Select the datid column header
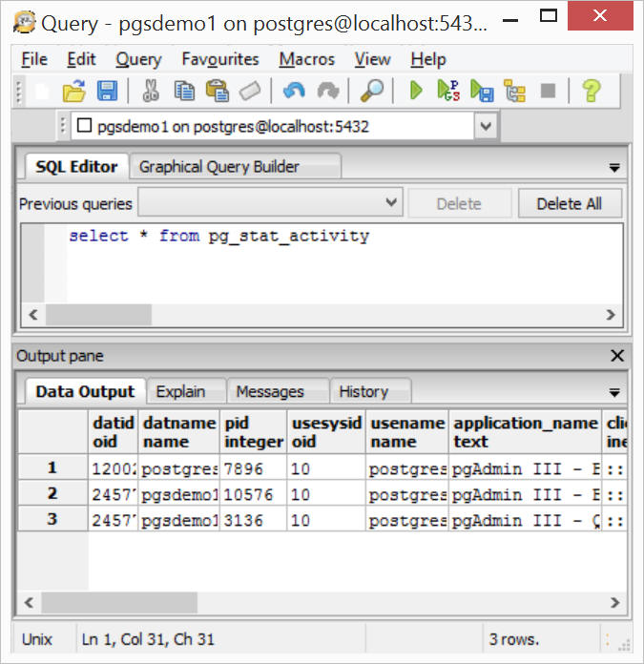 [113, 431]
